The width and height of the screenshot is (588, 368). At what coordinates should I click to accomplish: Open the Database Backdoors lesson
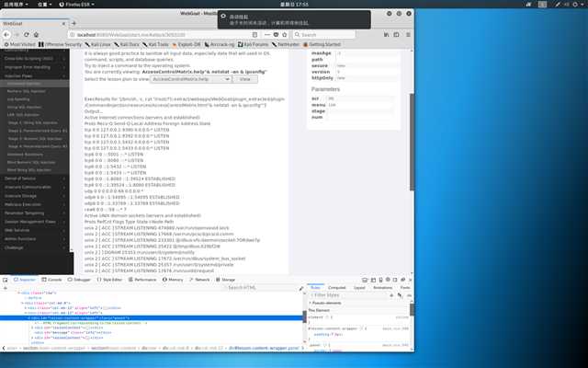tap(25, 155)
